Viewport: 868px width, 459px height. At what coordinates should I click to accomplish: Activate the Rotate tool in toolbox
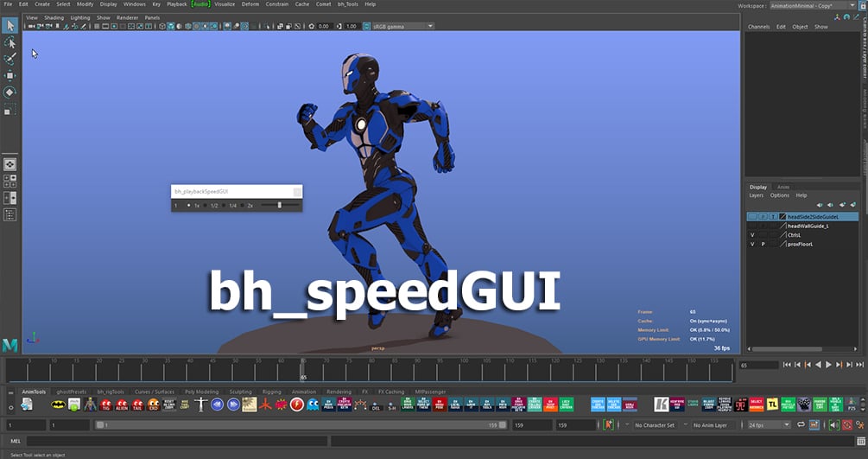(x=10, y=92)
